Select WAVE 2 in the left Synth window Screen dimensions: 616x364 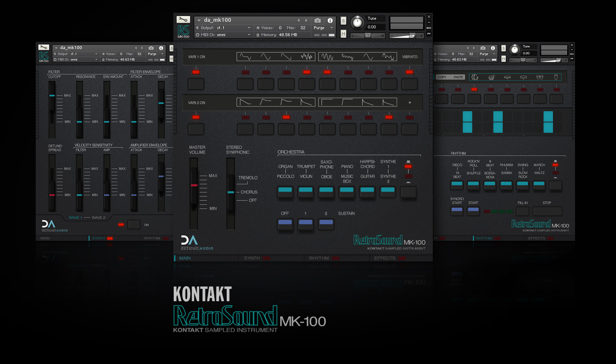tap(98, 217)
